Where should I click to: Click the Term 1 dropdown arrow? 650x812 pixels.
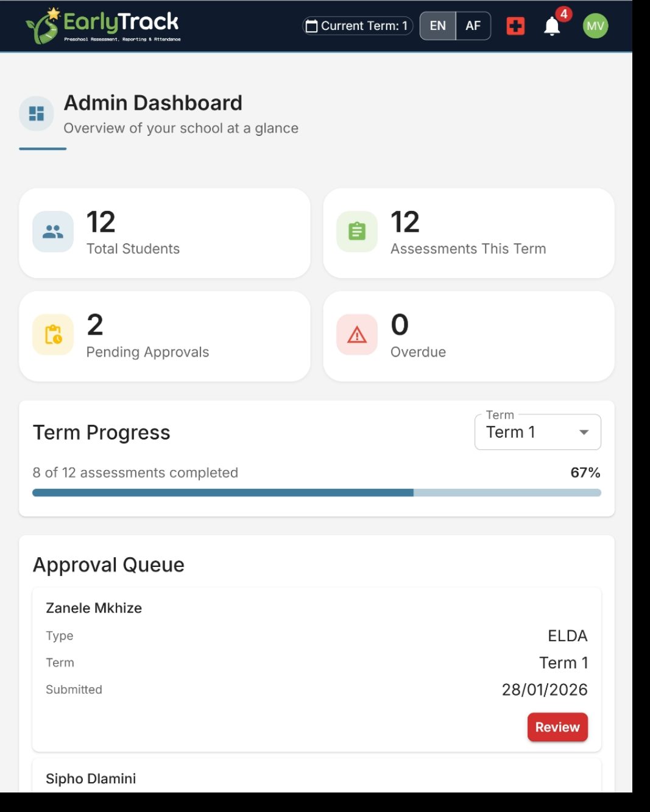584,432
